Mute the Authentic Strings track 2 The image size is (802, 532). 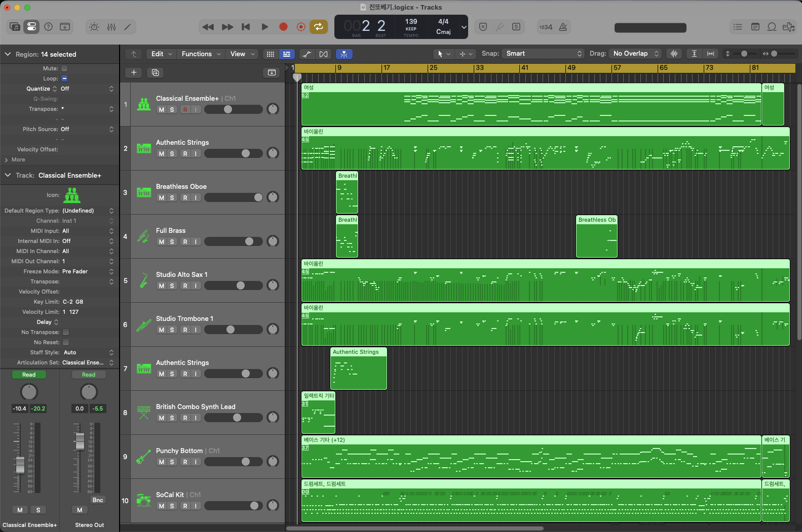(x=162, y=154)
